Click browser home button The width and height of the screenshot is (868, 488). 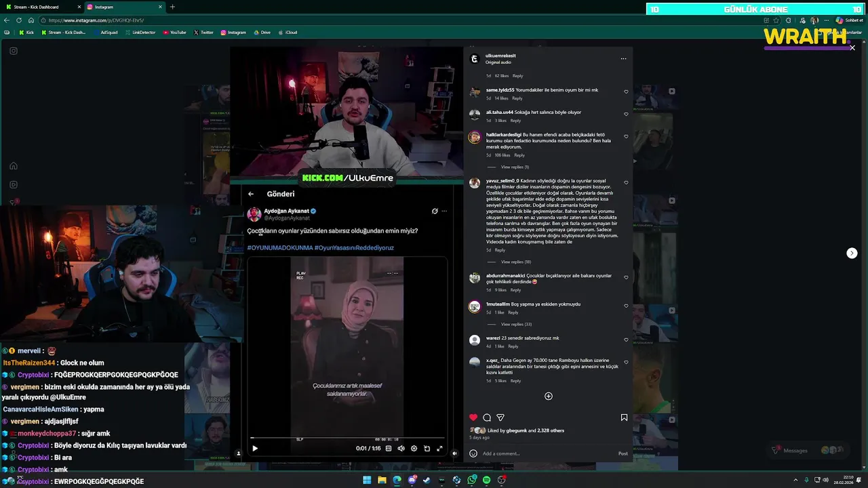[31, 20]
